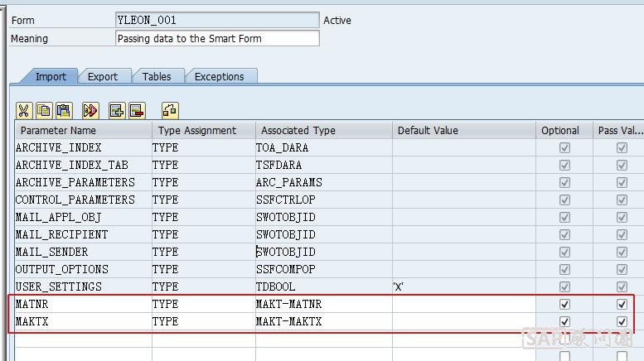Toggle Optional checkbox for MAKTX
This screenshot has height=361, width=644.
564,321
